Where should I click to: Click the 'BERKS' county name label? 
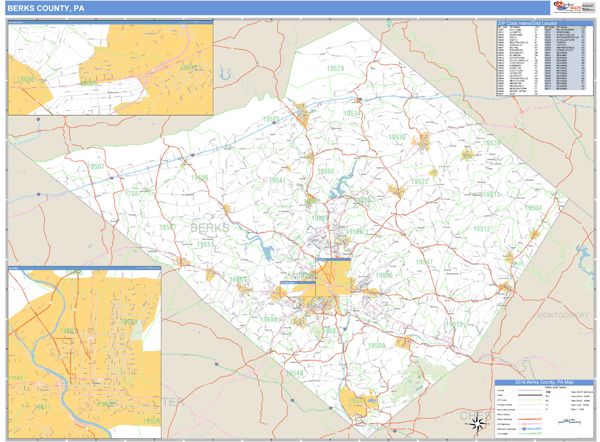coord(210,228)
